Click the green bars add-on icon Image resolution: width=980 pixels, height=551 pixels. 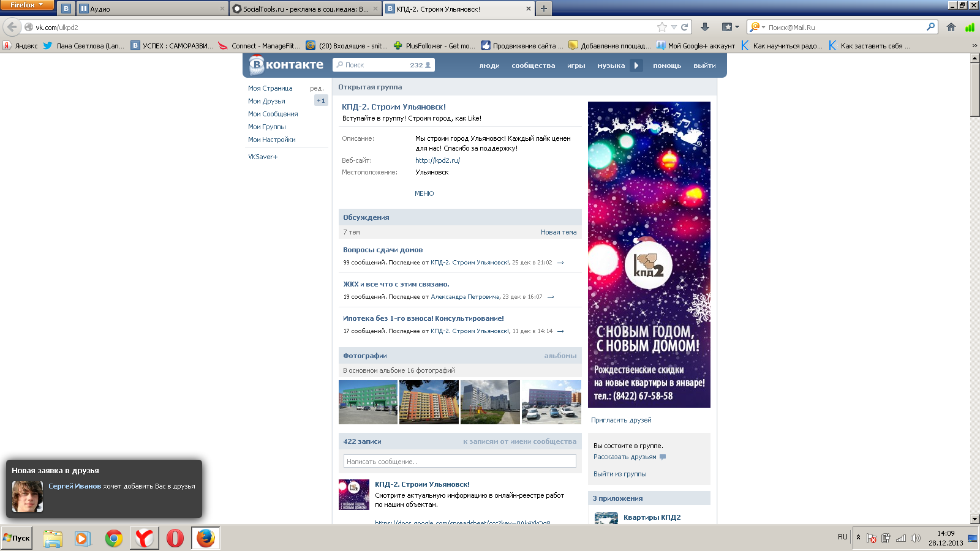[x=970, y=27]
